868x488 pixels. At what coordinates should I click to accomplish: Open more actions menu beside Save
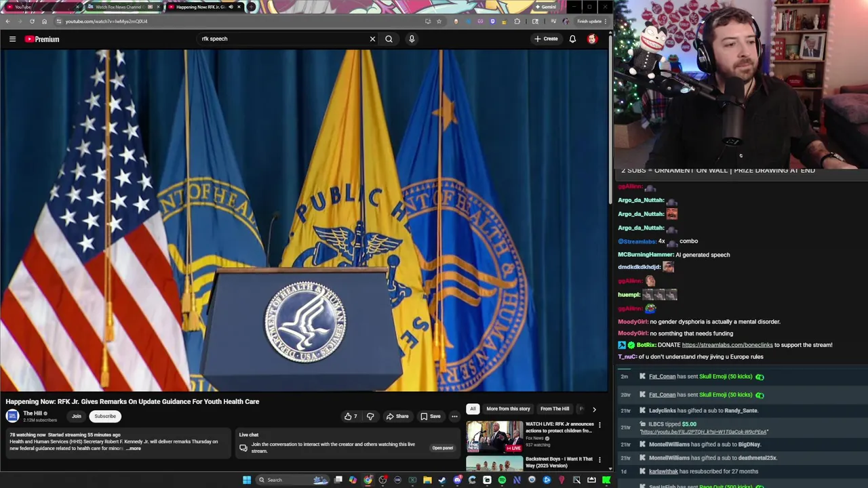pyautogui.click(x=454, y=416)
